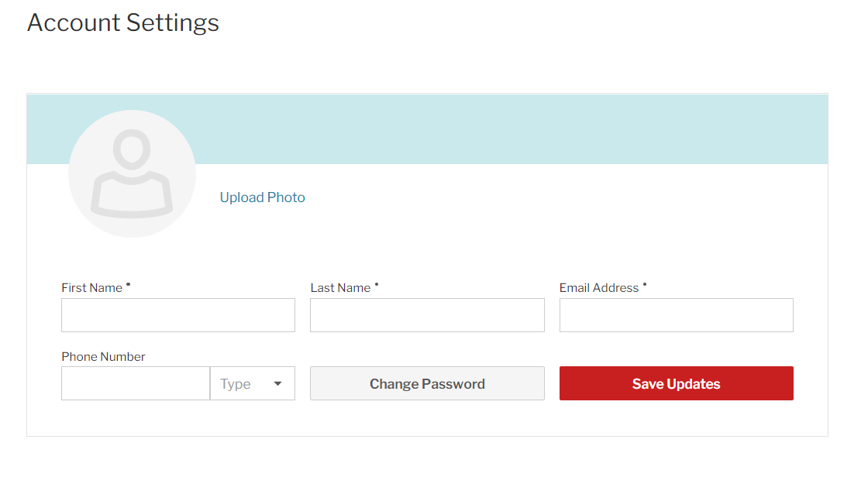
Task: Open the phone Type dropdown
Action: point(253,383)
